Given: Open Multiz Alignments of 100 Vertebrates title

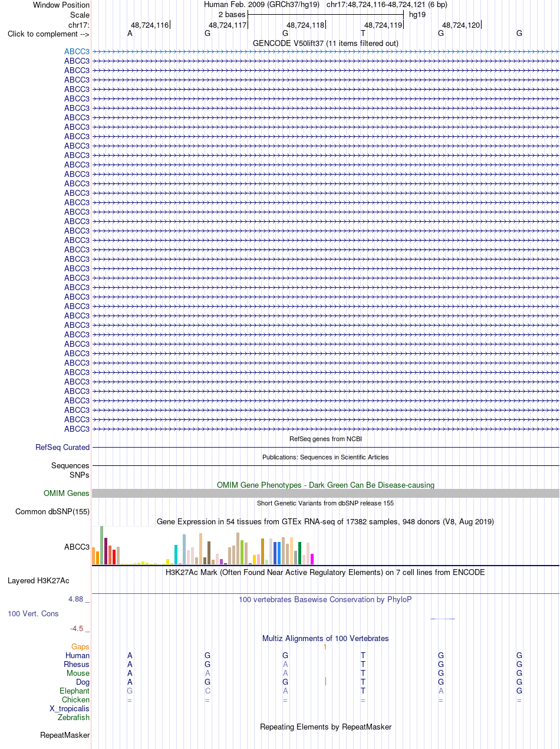Looking at the screenshot, I should (x=325, y=638).
